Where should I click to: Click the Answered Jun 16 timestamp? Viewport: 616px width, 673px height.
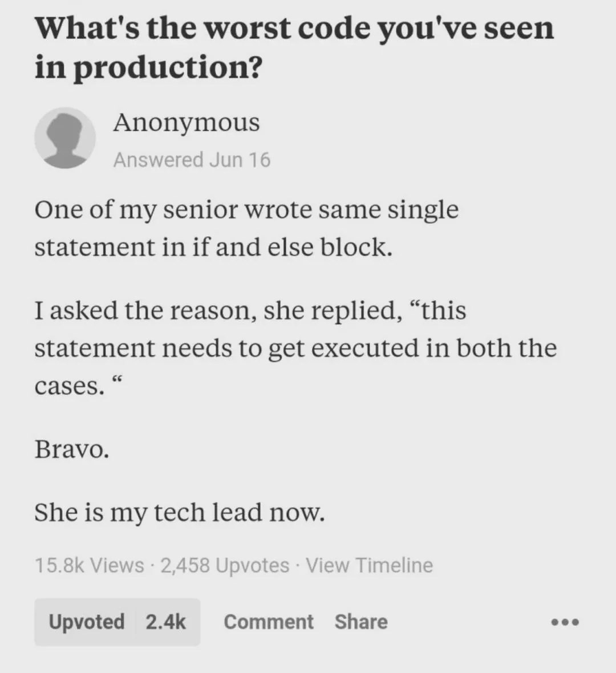point(192,160)
